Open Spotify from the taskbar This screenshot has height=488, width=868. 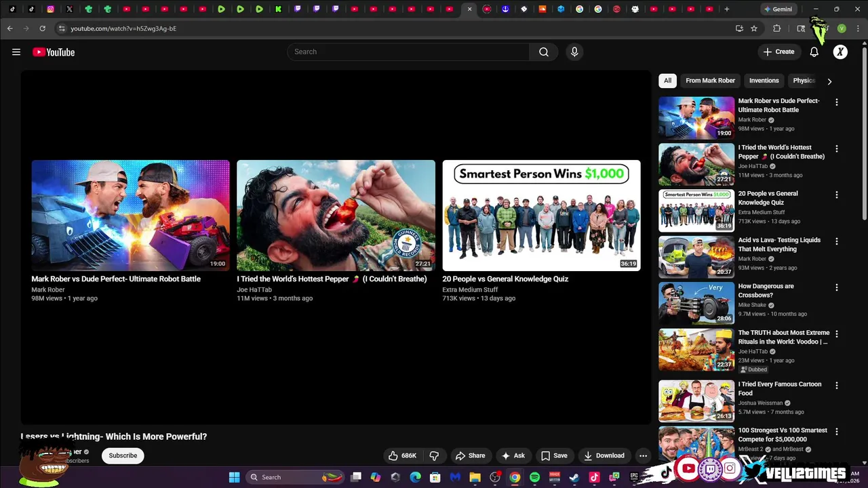click(x=534, y=477)
